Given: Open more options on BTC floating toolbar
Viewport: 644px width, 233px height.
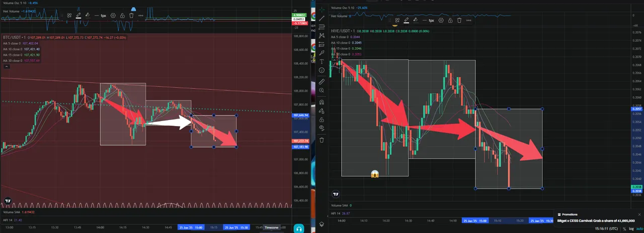Looking at the screenshot, I should coord(141,16).
